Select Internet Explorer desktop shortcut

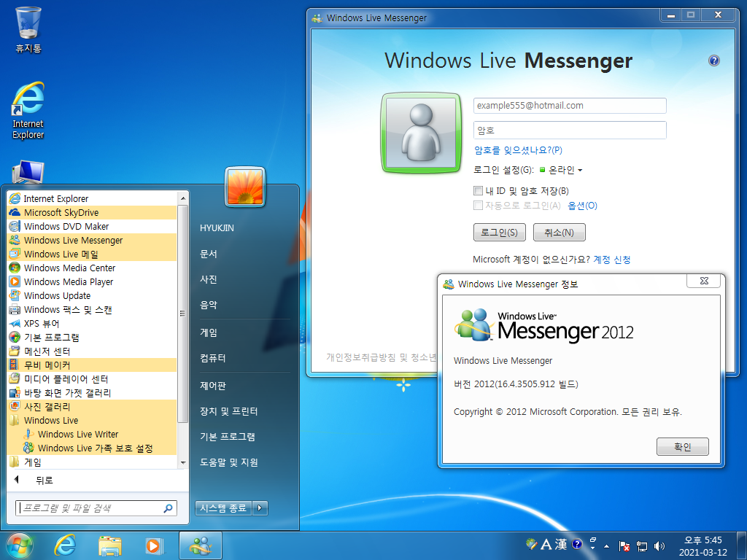(x=28, y=111)
